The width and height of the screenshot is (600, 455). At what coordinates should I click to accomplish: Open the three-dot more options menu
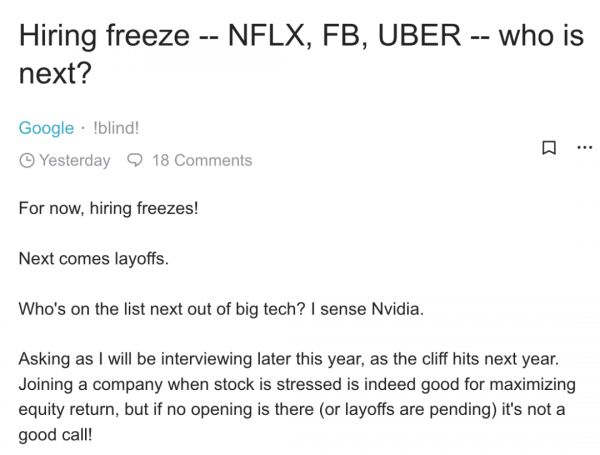584,147
